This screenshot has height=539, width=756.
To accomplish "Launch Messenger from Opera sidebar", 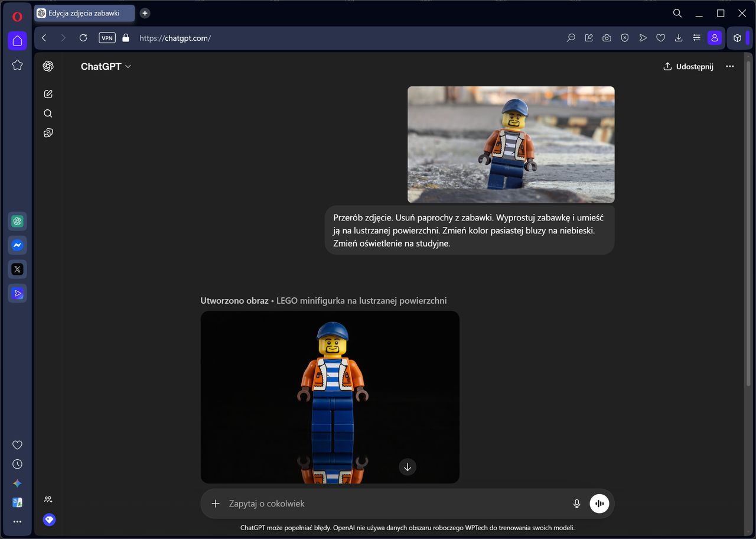I will (17, 245).
